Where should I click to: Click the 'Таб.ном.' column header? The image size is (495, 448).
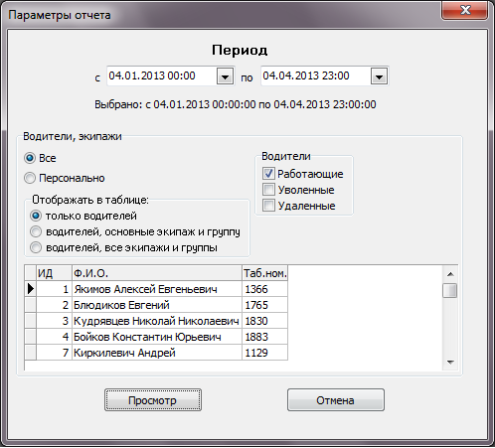coord(265,273)
